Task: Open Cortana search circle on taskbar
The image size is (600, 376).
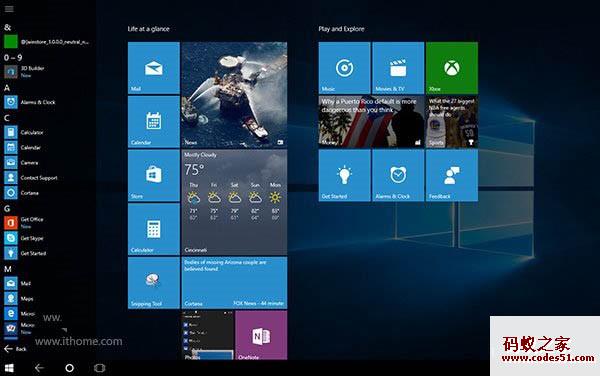Action: (x=69, y=368)
